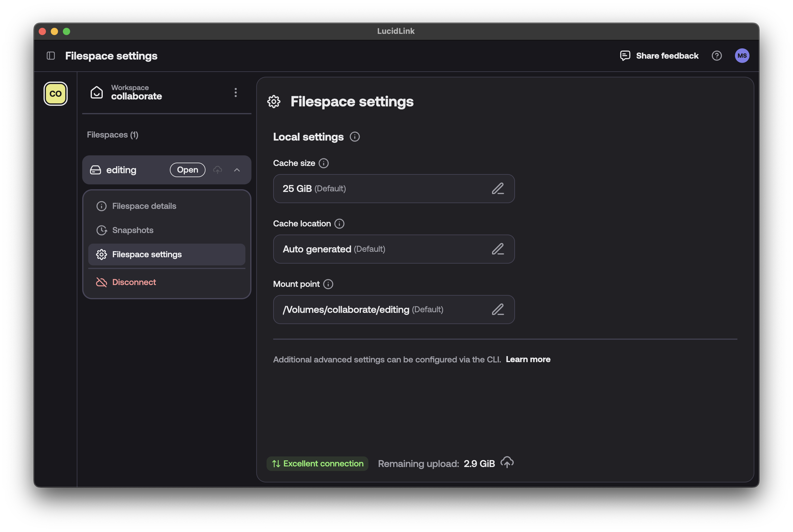Open the Learn more link

point(528,359)
